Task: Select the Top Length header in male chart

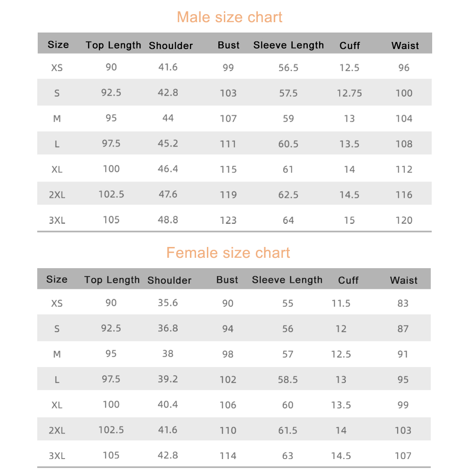Action: point(113,45)
